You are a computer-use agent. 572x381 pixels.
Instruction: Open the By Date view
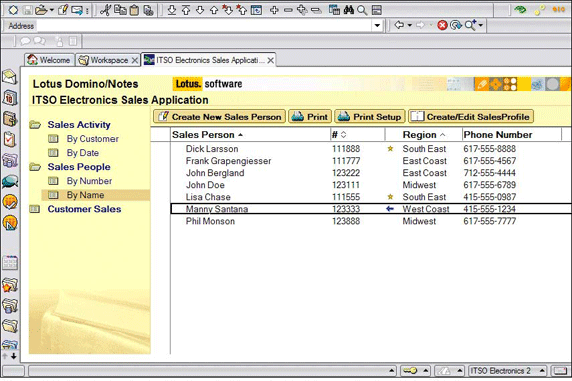82,153
